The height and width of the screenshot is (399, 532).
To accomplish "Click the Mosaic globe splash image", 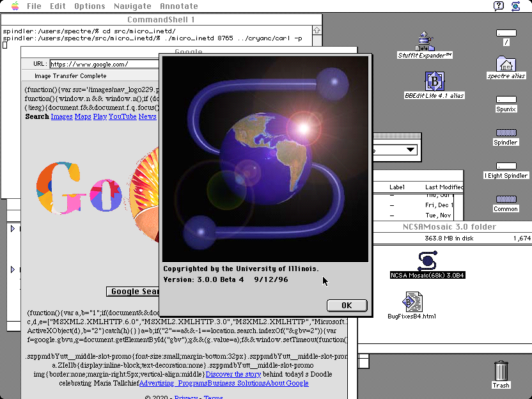I will point(265,159).
